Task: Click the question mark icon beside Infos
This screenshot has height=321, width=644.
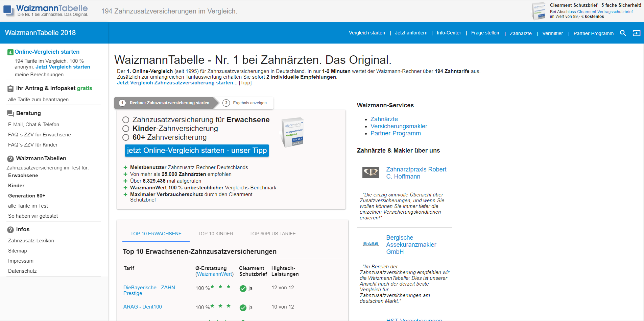Action: point(10,230)
